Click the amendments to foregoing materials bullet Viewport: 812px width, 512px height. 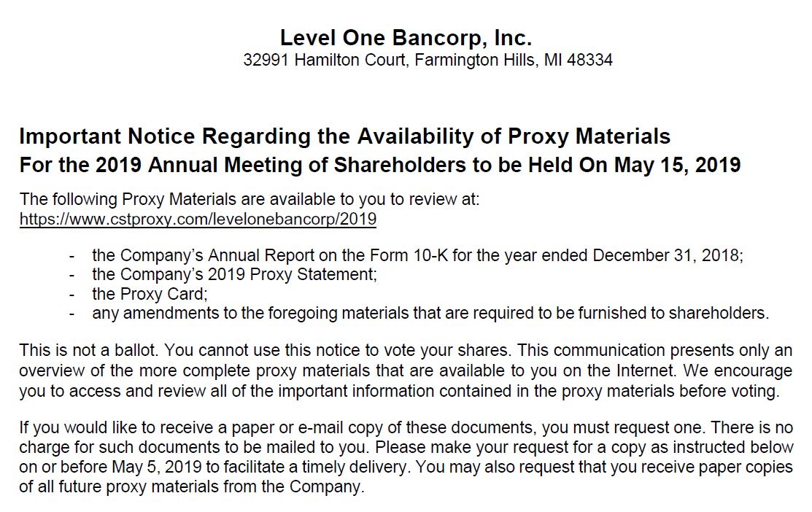pos(430,313)
